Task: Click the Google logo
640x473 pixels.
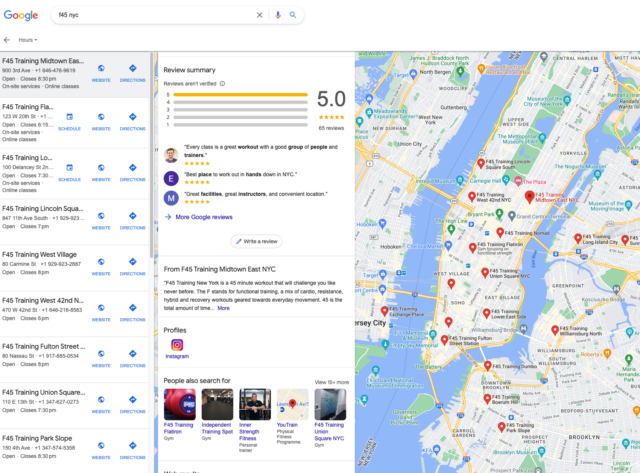Action: pos(20,16)
